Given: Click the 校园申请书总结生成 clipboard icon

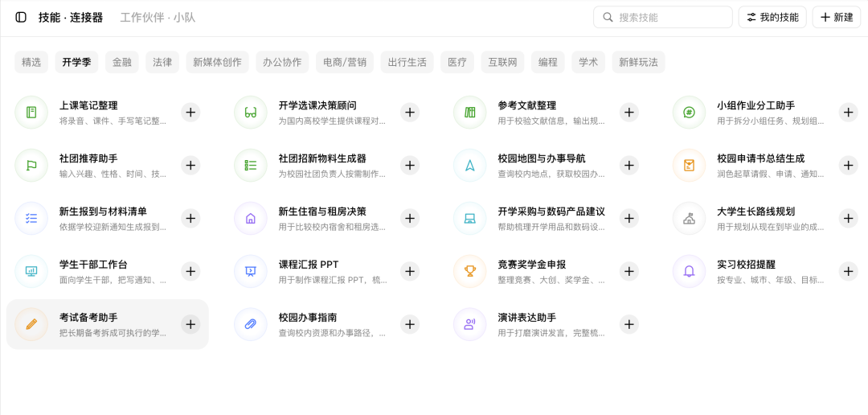Looking at the screenshot, I should (690, 165).
